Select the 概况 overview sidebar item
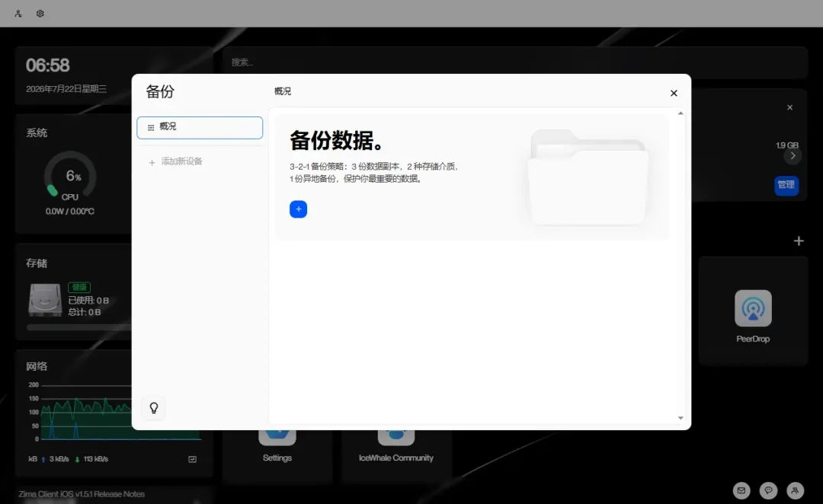Image resolution: width=823 pixels, height=504 pixels. point(200,127)
